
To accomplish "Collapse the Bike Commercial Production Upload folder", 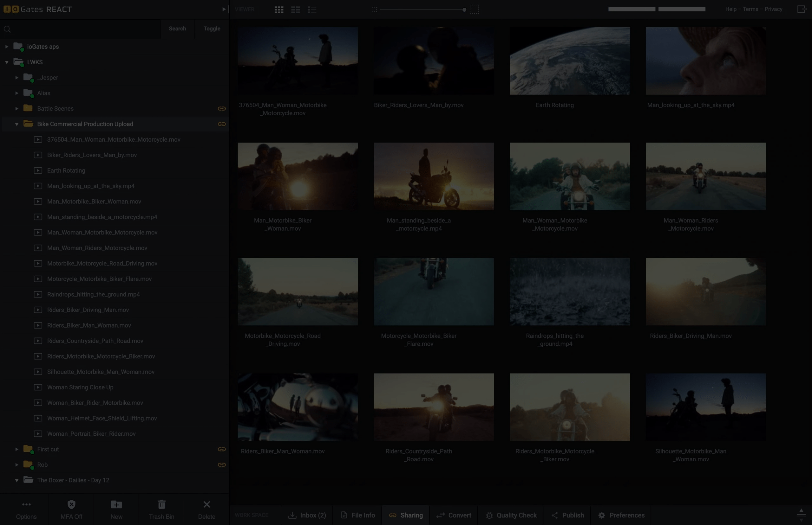I will tap(17, 124).
